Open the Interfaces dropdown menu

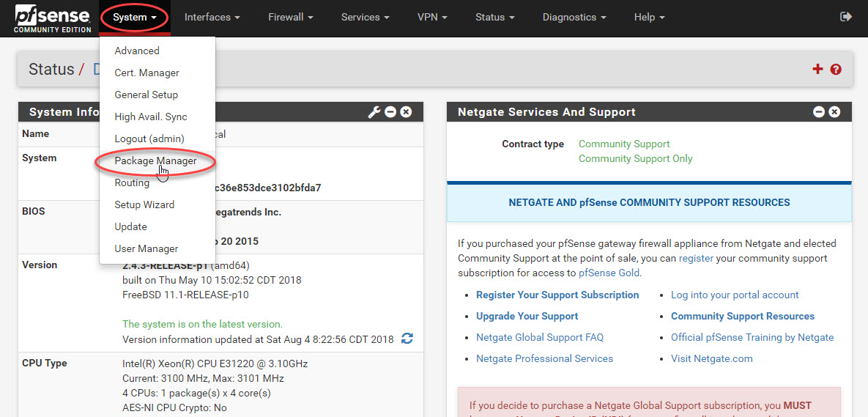pyautogui.click(x=212, y=17)
